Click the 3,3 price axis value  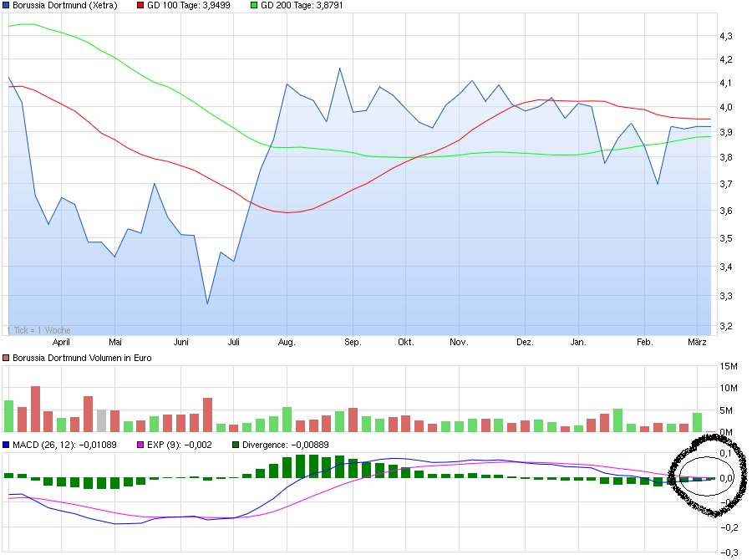point(726,296)
